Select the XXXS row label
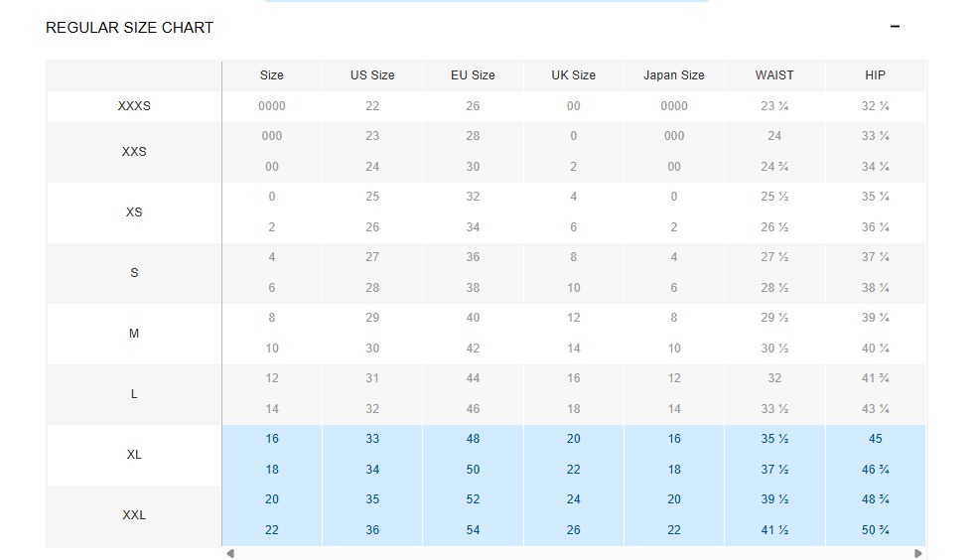Image resolution: width=974 pixels, height=560 pixels. pyautogui.click(x=134, y=106)
